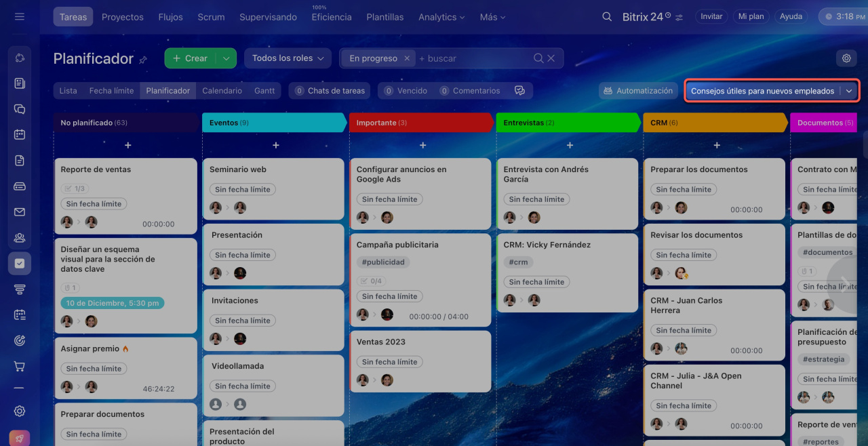
Task: Remove the 'En progreso' filter chip
Action: [407, 58]
